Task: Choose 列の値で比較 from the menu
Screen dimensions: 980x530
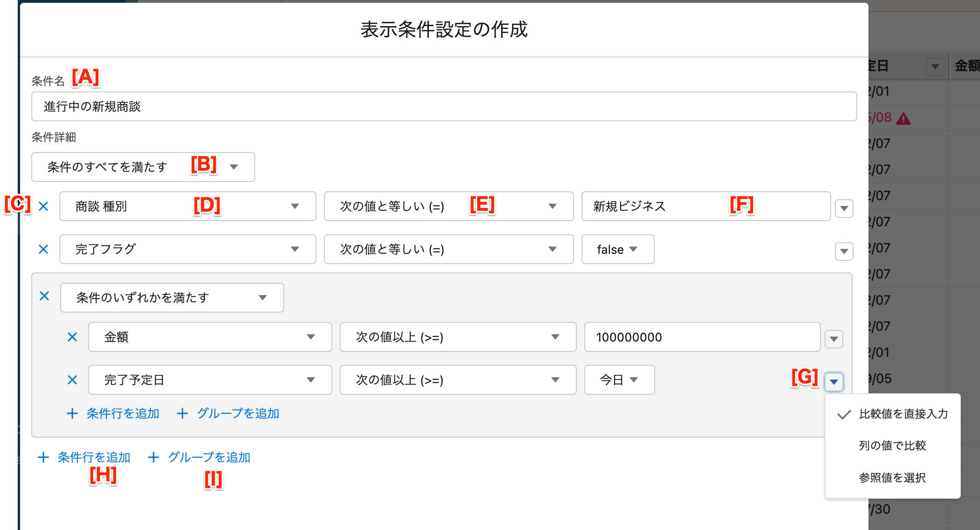Action: (892, 446)
